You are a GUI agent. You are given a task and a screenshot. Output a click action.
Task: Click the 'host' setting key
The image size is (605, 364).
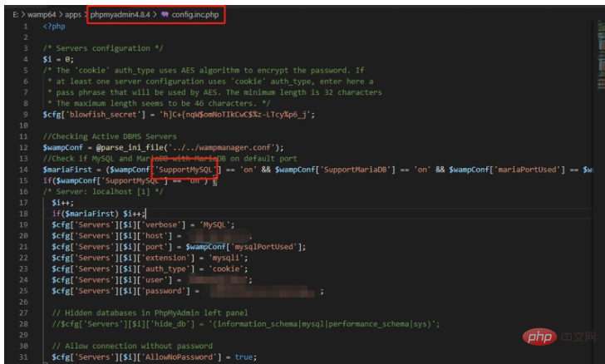(x=155, y=235)
